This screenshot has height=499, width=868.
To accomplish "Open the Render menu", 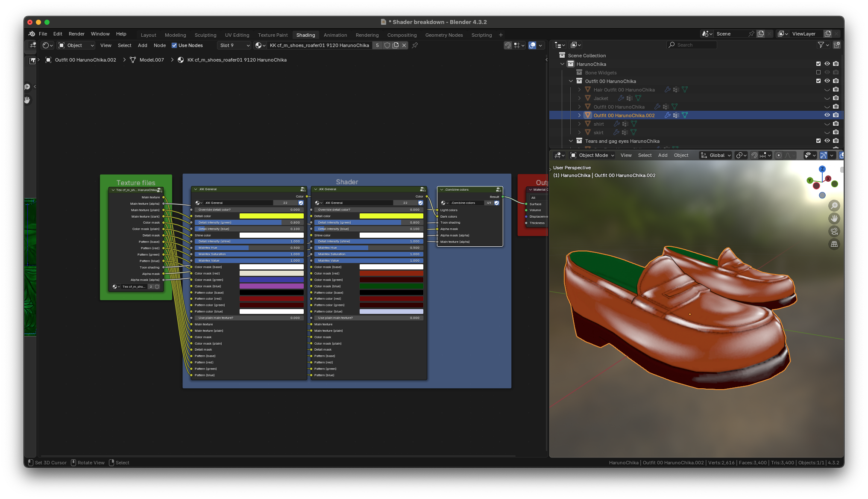I will (76, 34).
